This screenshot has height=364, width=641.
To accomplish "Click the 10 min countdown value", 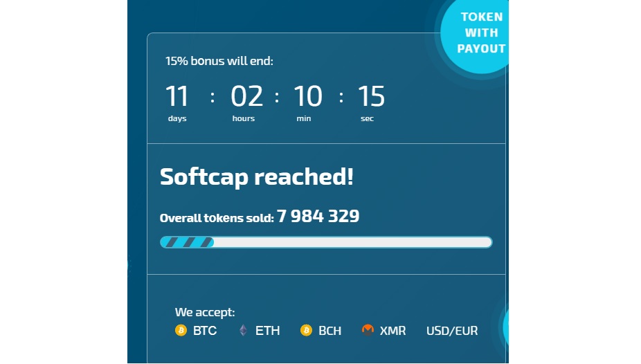I will [308, 96].
